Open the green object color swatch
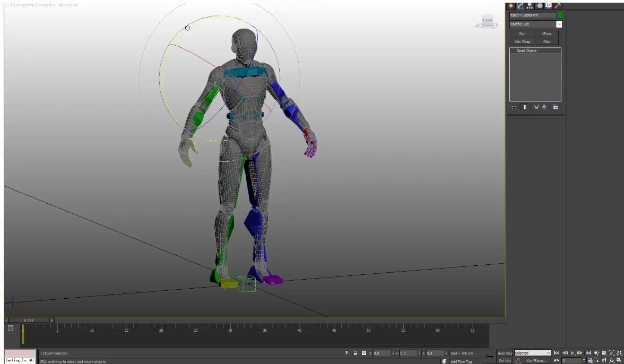 [x=560, y=15]
